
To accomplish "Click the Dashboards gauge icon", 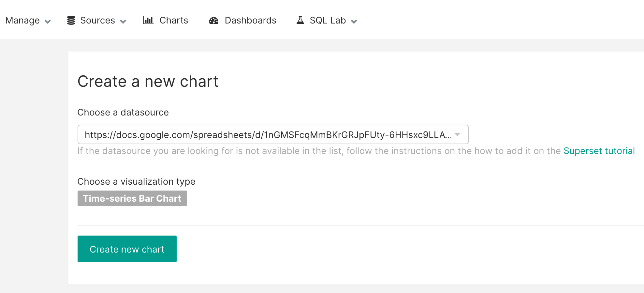I will click(x=213, y=20).
